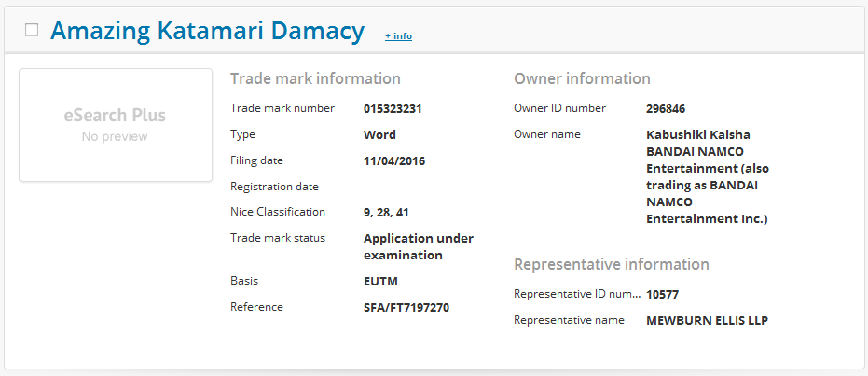Select the Type value Word
The height and width of the screenshot is (376, 868).
tap(379, 134)
